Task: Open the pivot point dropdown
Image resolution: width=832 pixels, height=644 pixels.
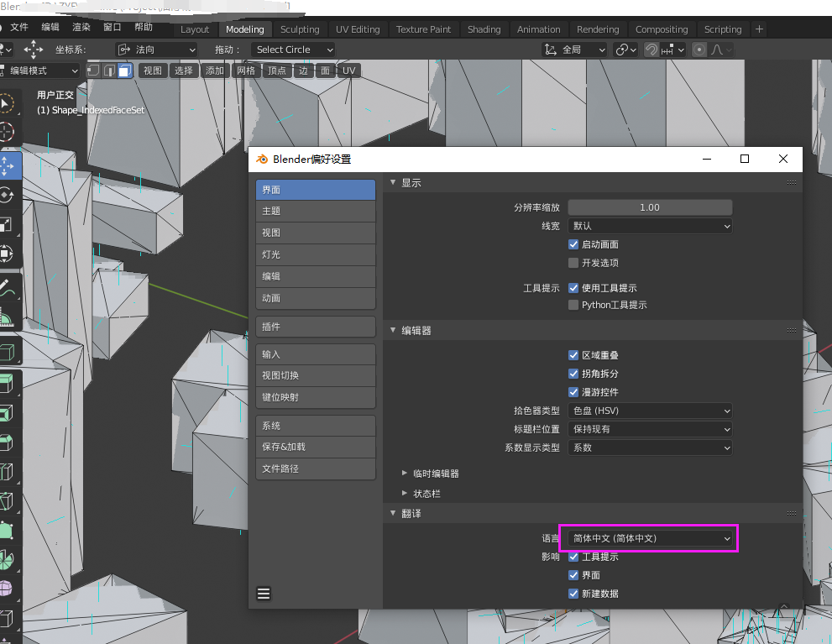Action: coord(625,50)
